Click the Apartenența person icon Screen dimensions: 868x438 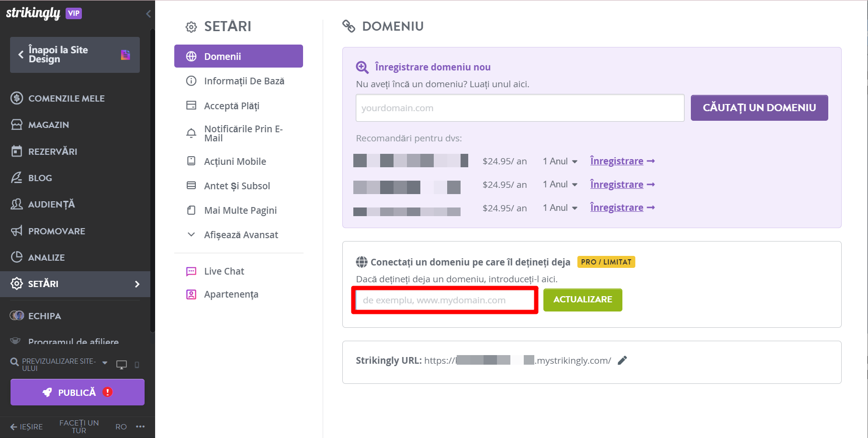click(191, 294)
